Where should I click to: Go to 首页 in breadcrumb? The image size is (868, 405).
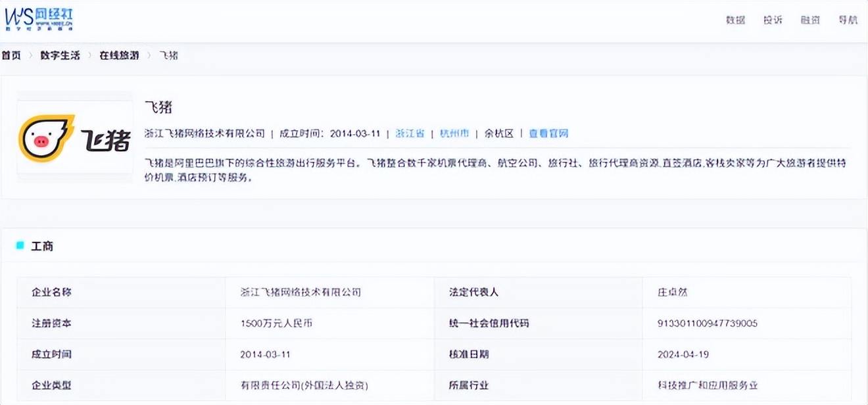11,55
